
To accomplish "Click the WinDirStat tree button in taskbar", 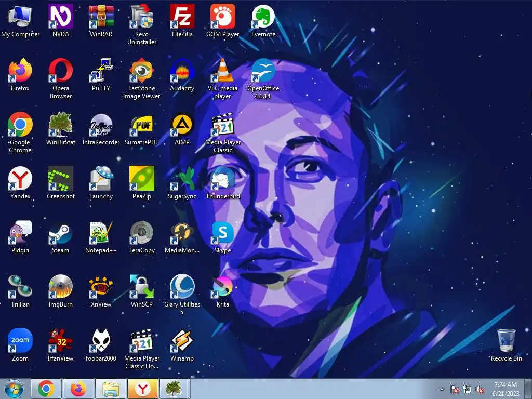I will tap(174, 389).
